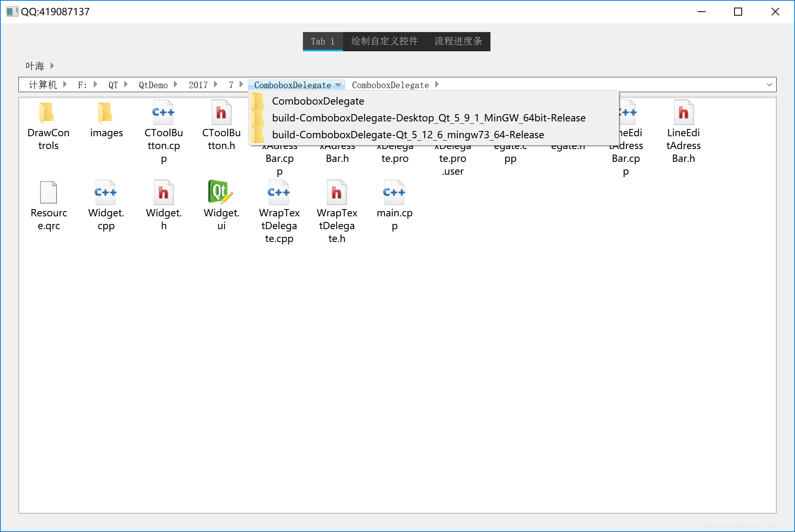The image size is (795, 532).
Task: Choose ComboboxDelegate in the popup list
Action: click(x=434, y=101)
